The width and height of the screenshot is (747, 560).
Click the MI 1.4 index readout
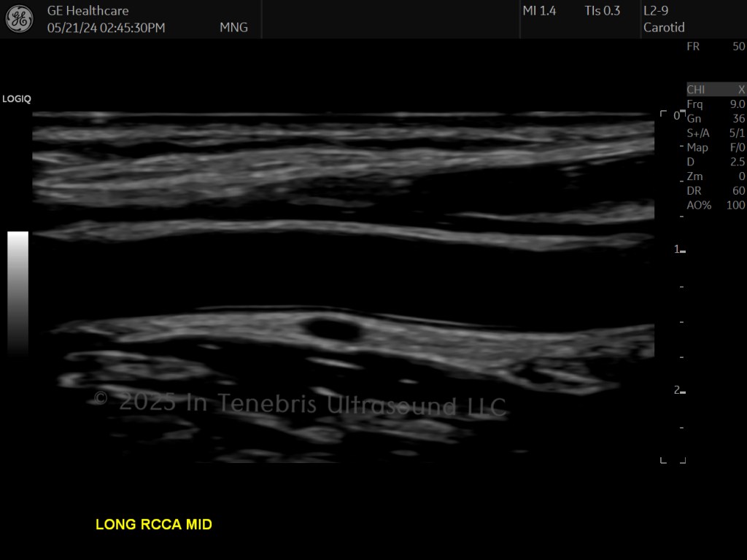click(x=539, y=10)
